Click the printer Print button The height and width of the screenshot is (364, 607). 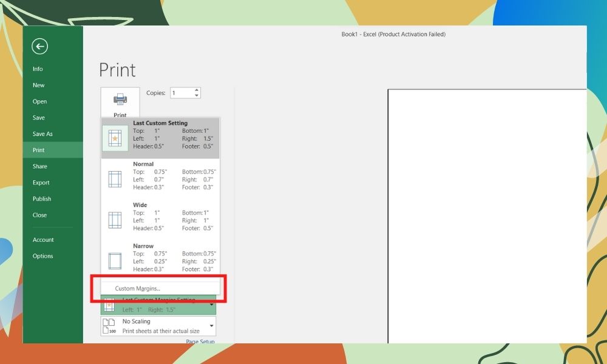120,103
